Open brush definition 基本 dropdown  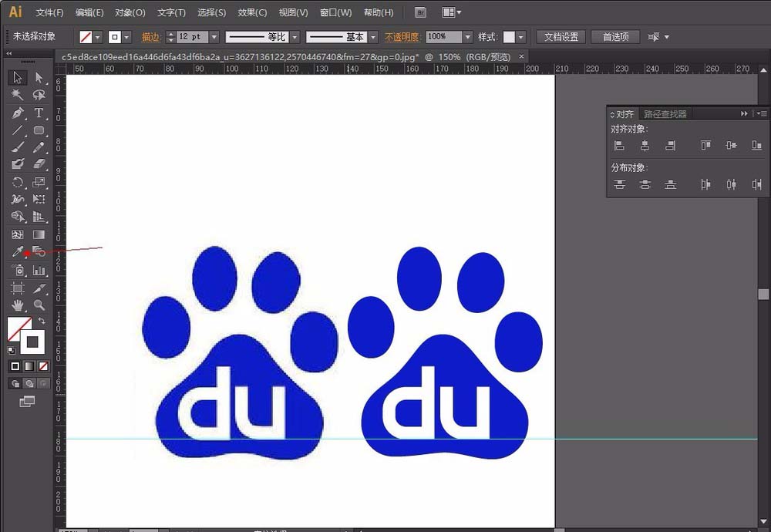click(x=373, y=37)
